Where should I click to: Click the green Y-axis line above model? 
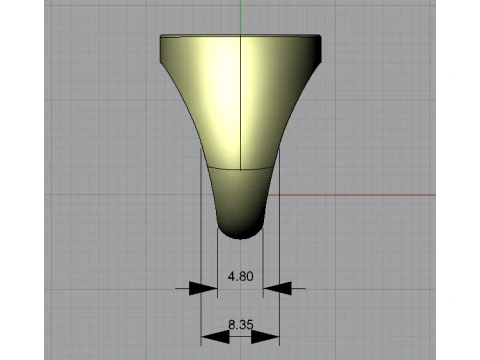pos(241,17)
